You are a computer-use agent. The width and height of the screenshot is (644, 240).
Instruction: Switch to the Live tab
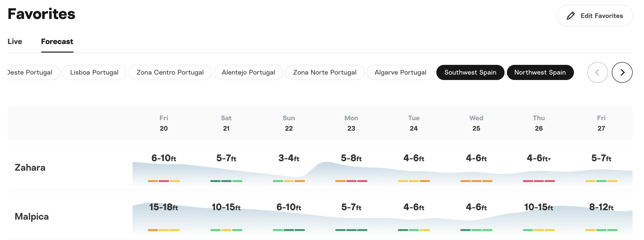coord(15,41)
